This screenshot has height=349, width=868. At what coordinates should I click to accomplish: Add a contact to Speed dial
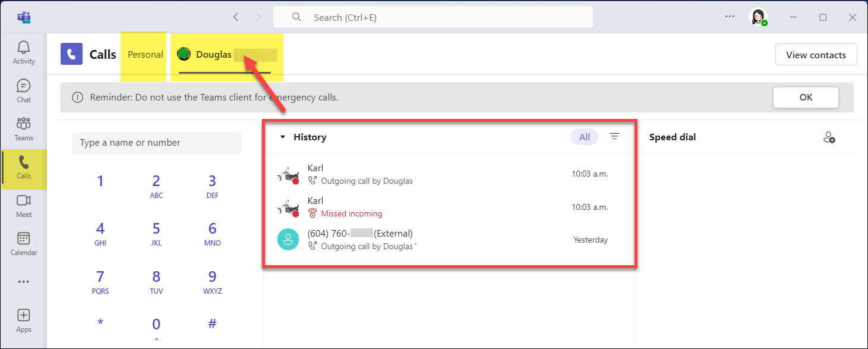click(829, 137)
